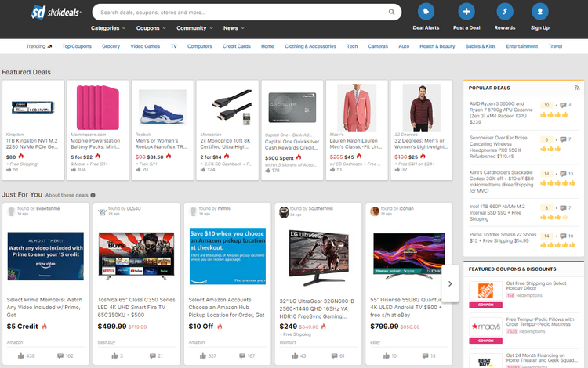Go to Grocery category
Screen dimensions: 588x368
[x=111, y=46]
